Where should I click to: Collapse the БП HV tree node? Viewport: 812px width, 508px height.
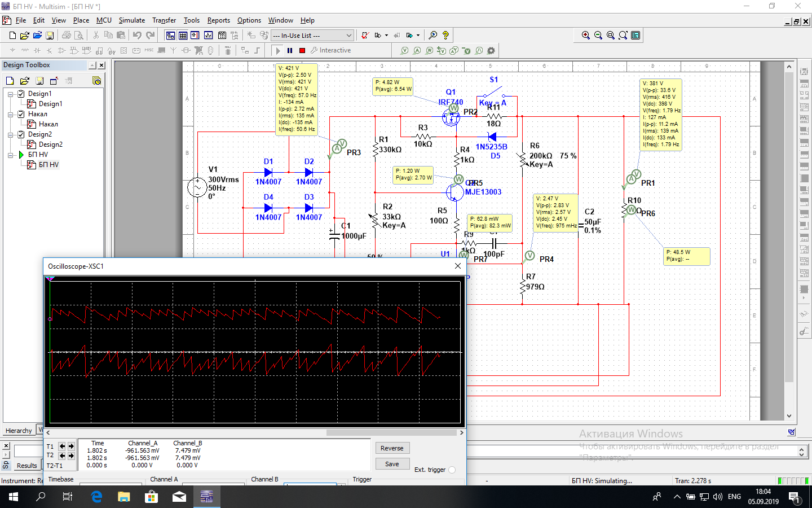point(10,155)
